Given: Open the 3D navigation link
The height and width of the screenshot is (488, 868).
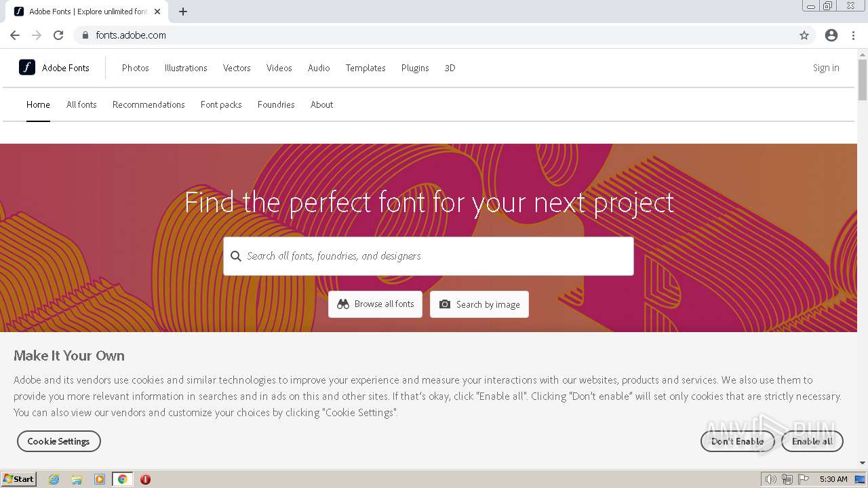Looking at the screenshot, I should click(x=450, y=68).
